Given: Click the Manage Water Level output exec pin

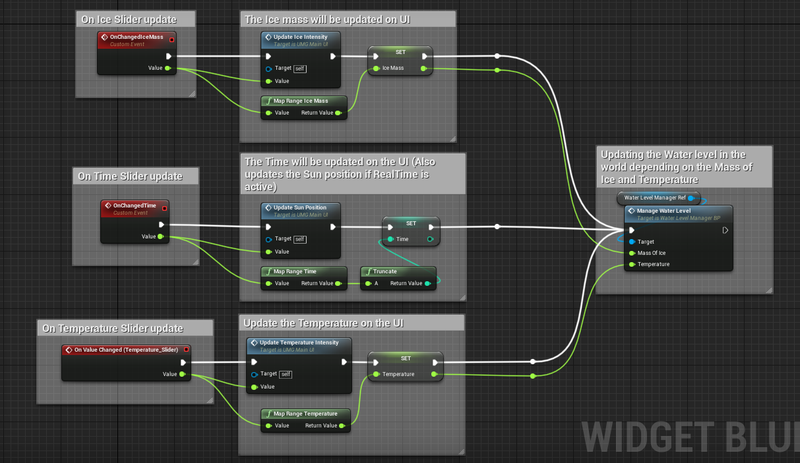Looking at the screenshot, I should [x=724, y=230].
